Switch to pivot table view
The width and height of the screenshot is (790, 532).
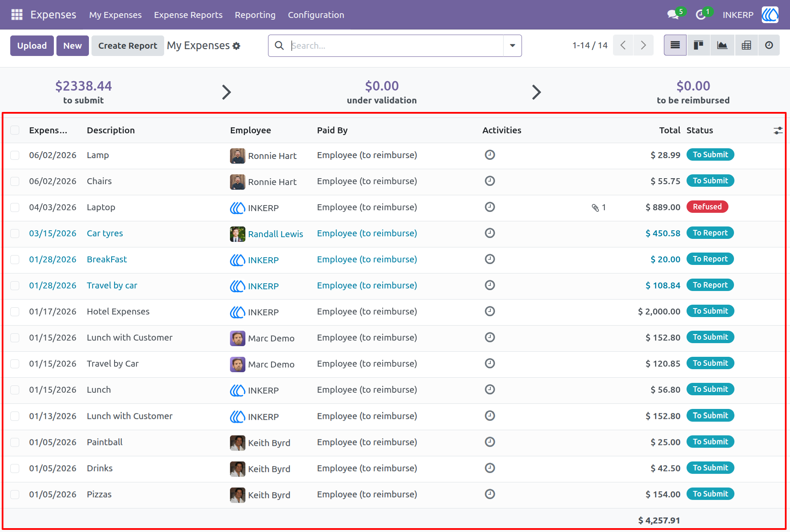coord(746,45)
